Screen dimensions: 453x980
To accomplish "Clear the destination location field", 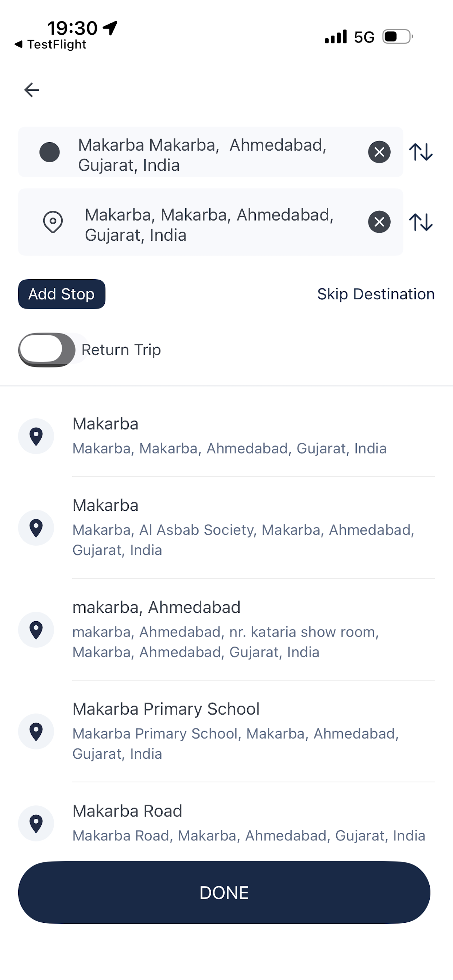I will point(379,222).
